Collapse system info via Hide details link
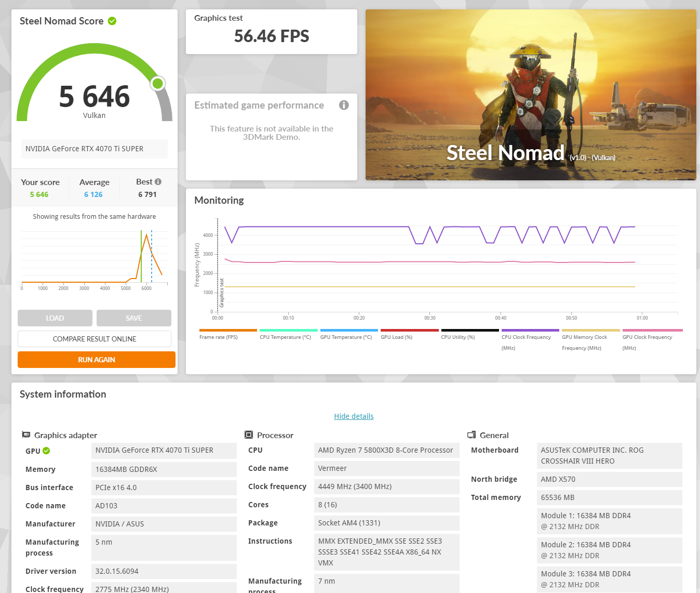700x593 pixels. point(354,416)
